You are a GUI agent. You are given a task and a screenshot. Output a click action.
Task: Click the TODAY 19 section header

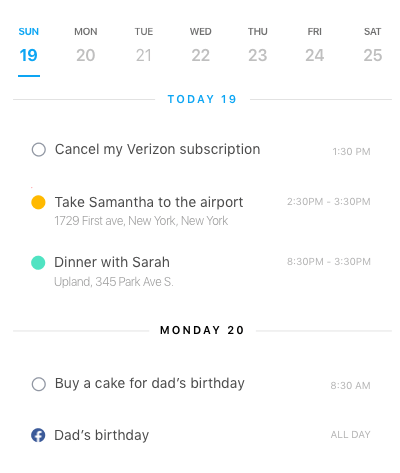click(x=202, y=99)
